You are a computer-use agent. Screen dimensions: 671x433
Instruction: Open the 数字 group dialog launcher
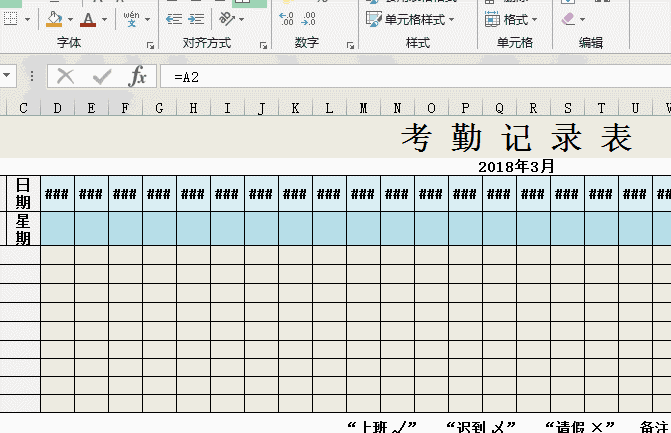(x=350, y=45)
